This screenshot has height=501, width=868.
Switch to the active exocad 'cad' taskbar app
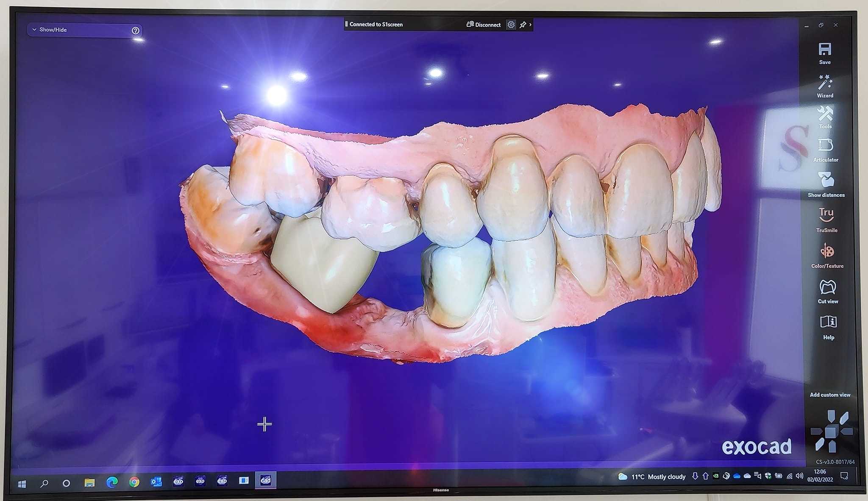265,480
